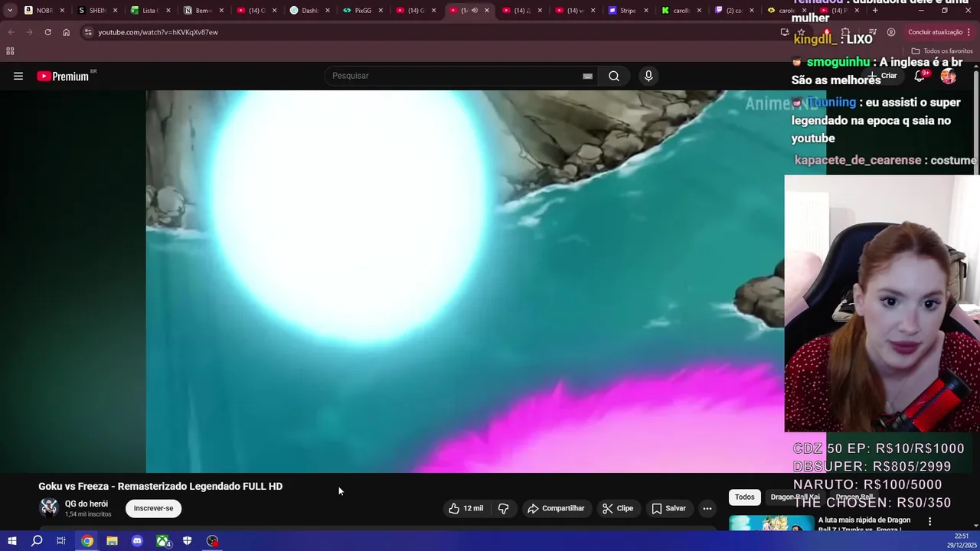
Task: Save video to playlist with Salvar
Action: tap(668, 508)
